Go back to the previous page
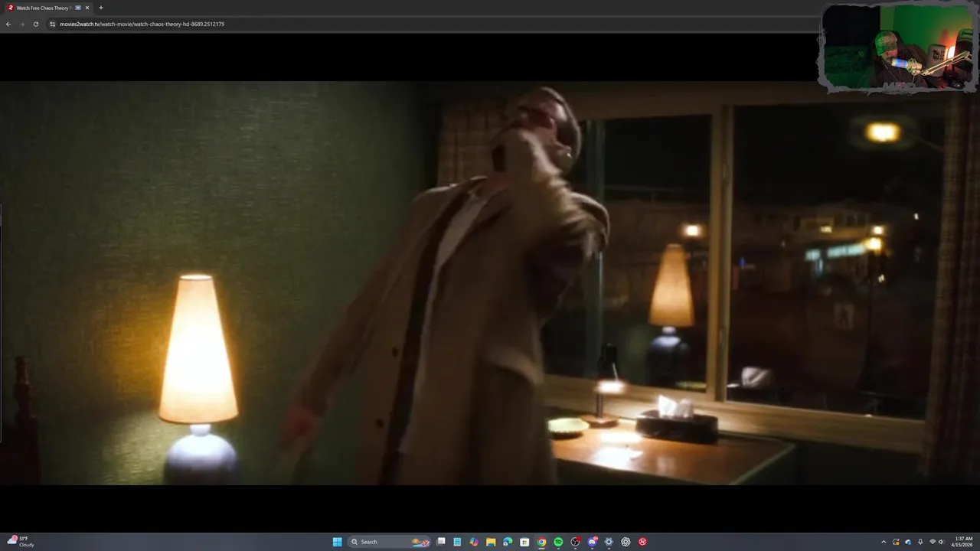 [x=8, y=24]
